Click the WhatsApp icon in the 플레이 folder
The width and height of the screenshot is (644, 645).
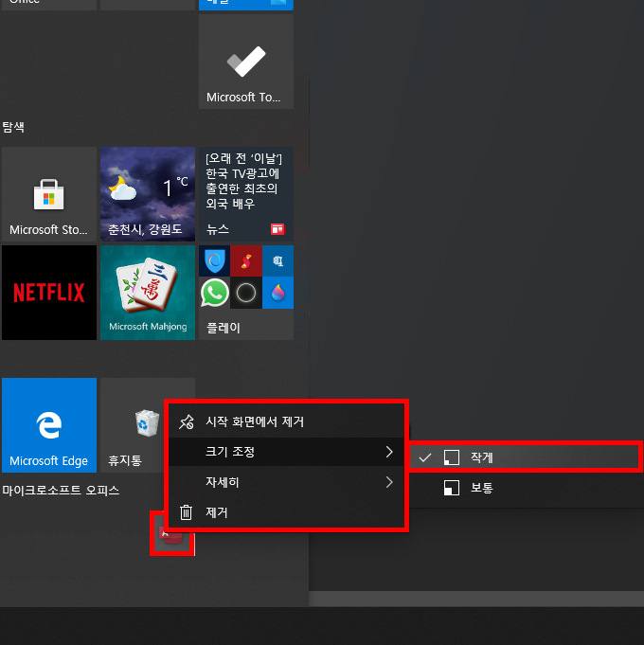pos(214,293)
